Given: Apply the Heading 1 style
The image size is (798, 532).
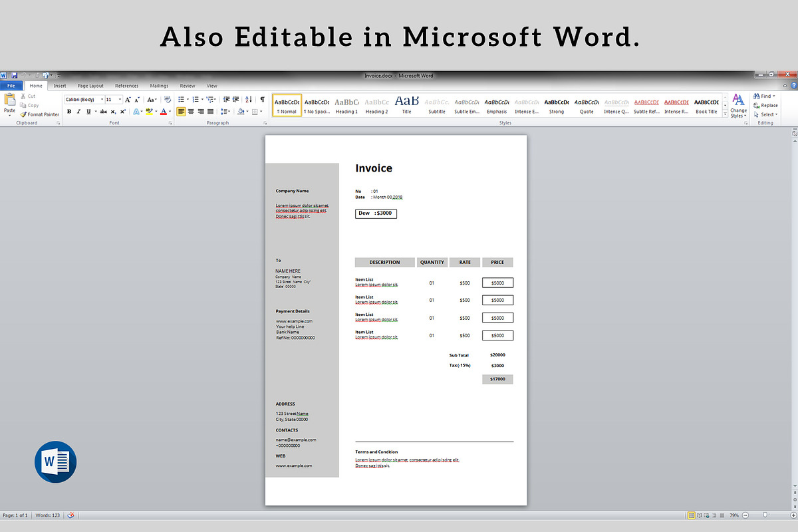Looking at the screenshot, I should (346, 105).
